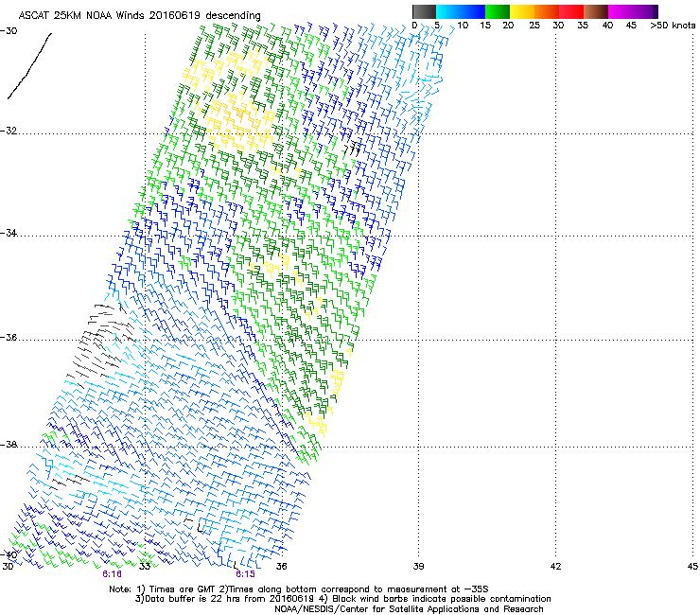Click the legend label '0'

coord(414,26)
